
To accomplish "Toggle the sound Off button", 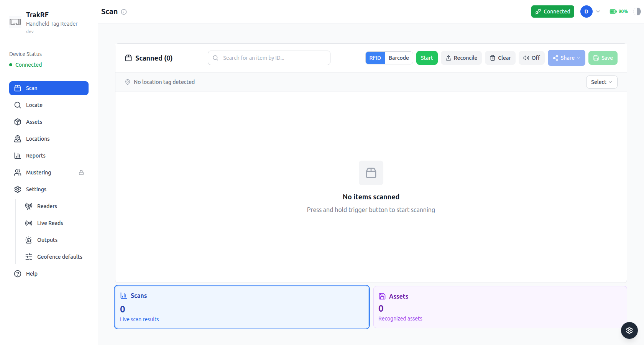I will (532, 58).
